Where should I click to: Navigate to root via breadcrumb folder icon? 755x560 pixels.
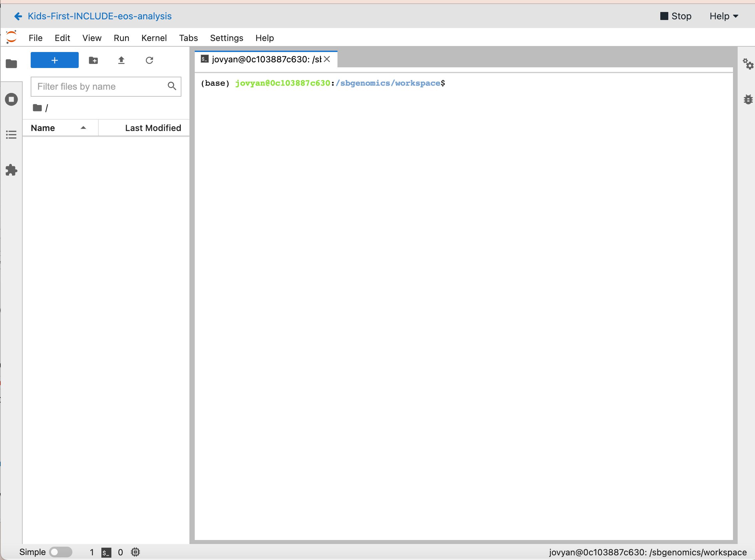point(37,107)
